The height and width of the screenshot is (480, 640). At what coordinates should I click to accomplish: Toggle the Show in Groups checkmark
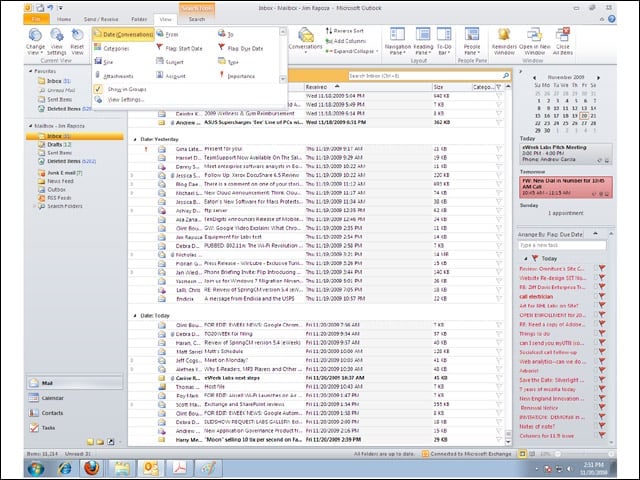[x=98, y=89]
